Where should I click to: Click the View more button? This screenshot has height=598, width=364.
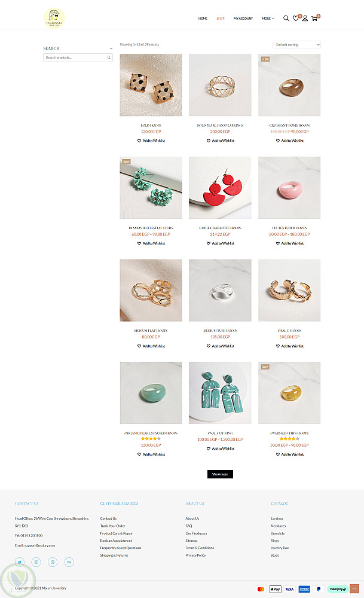tap(220, 474)
